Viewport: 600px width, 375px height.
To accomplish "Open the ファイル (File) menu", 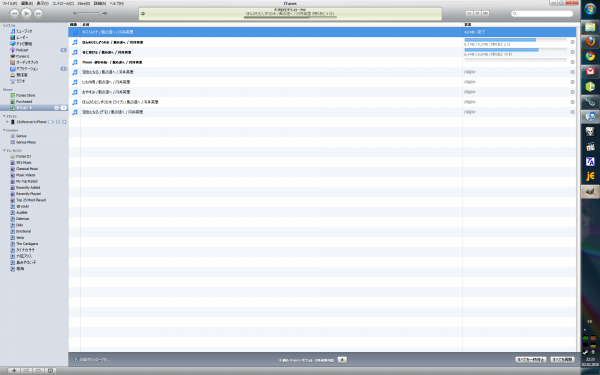I will coord(10,3).
